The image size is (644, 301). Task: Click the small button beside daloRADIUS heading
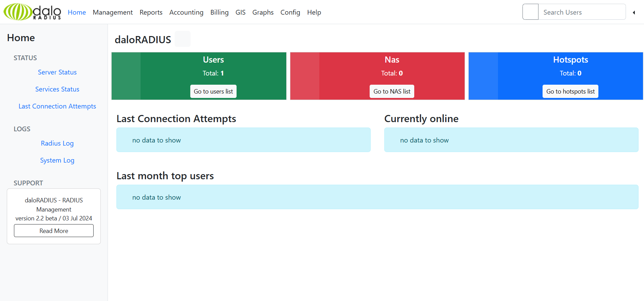point(182,39)
